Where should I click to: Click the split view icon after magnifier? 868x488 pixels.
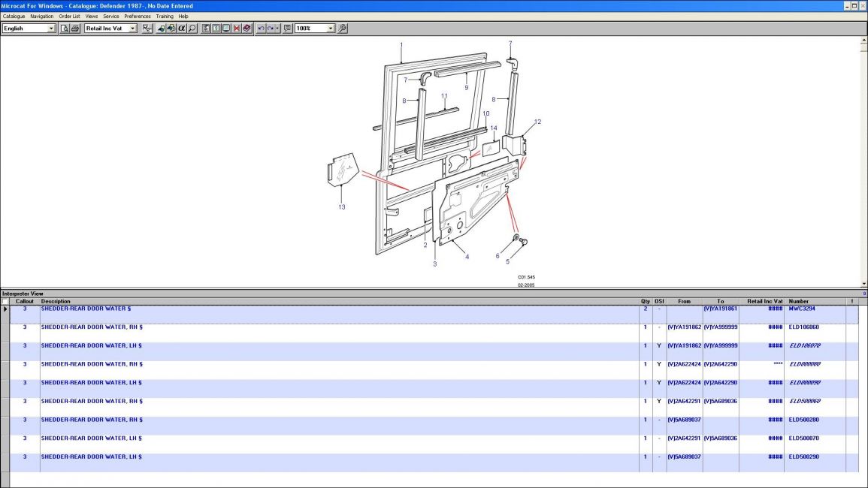click(206, 29)
